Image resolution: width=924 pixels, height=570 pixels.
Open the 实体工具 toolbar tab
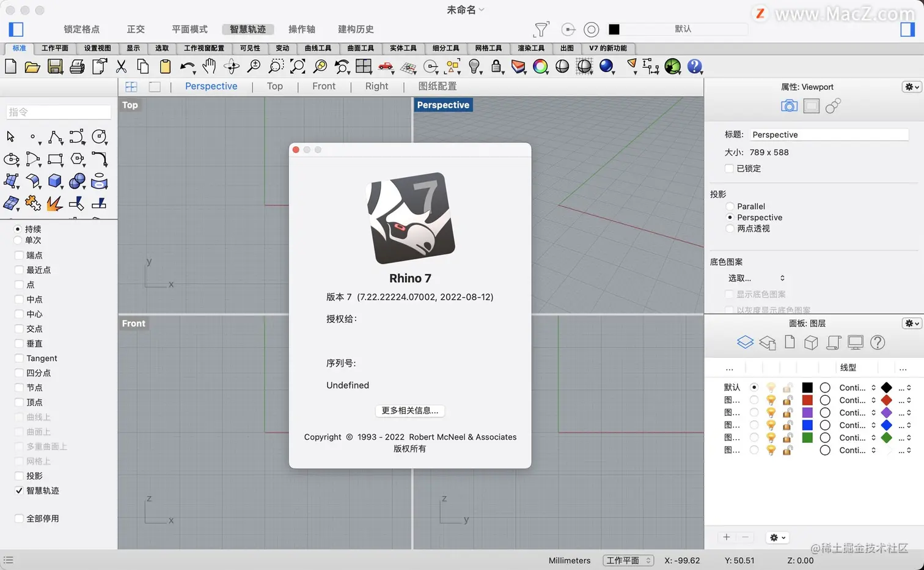point(403,48)
